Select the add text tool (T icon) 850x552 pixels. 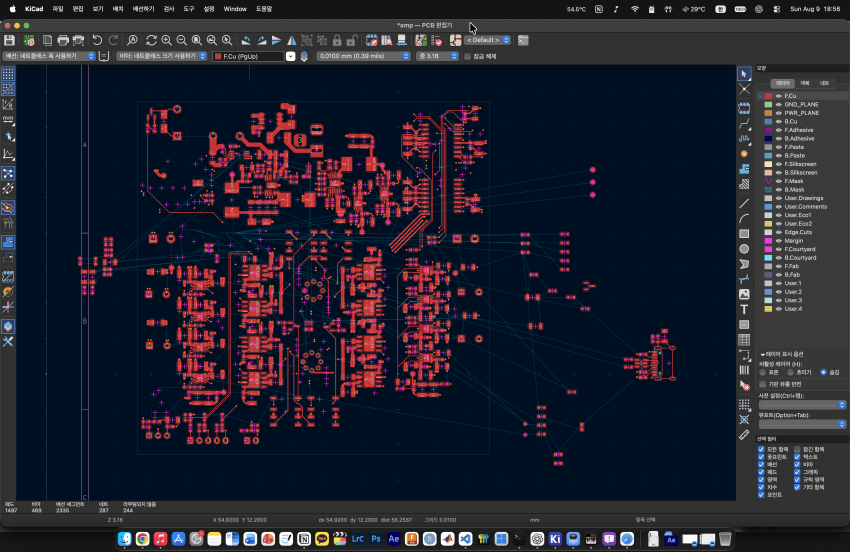point(744,310)
